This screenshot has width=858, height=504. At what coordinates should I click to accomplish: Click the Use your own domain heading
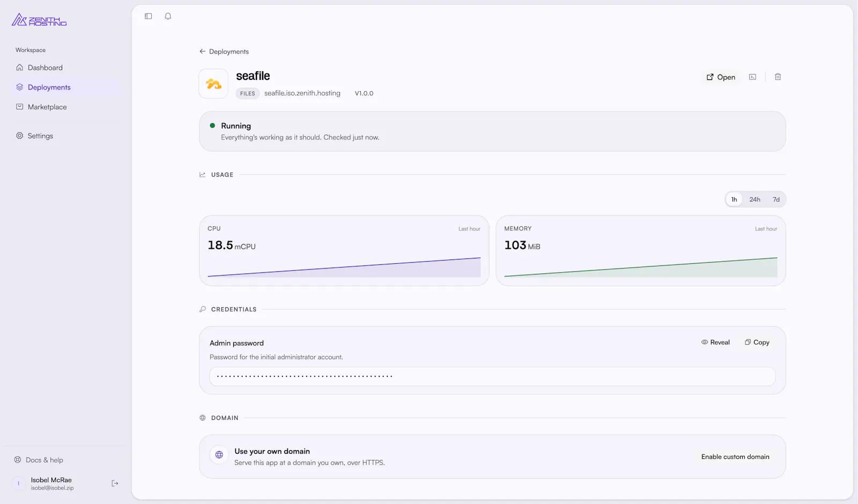point(272,451)
